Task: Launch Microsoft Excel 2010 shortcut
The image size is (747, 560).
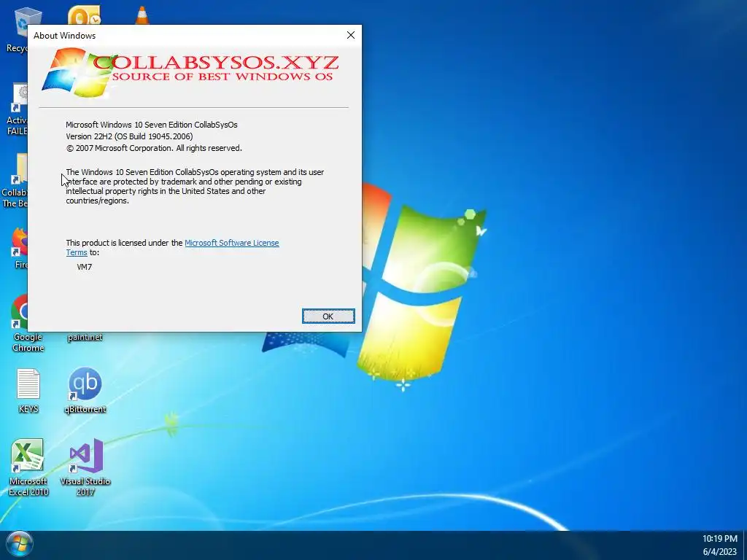Action: click(x=28, y=467)
